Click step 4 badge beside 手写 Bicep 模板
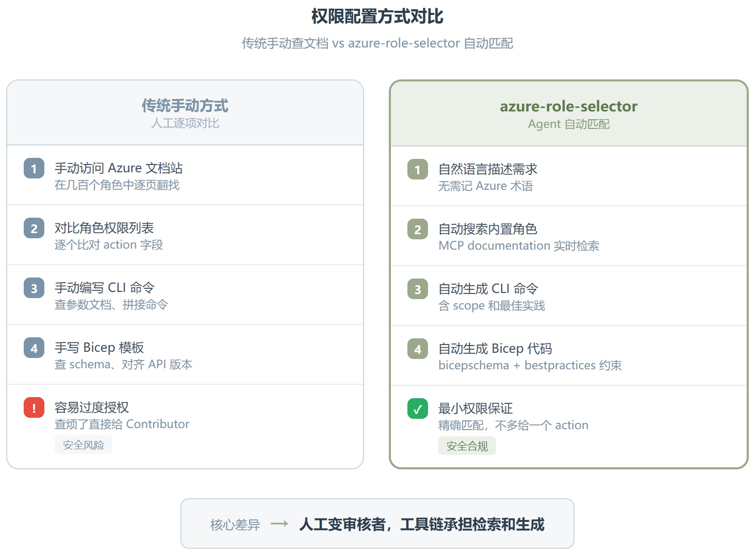This screenshot has height=556, width=756. [34, 348]
